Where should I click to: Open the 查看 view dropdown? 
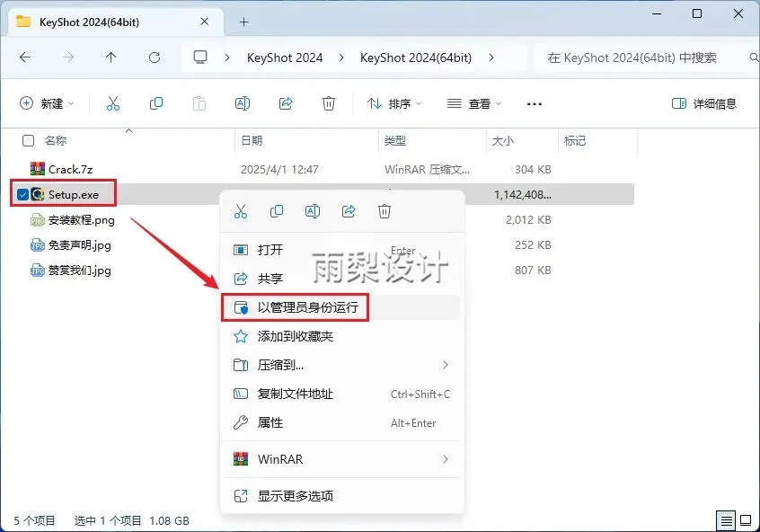[x=474, y=103]
